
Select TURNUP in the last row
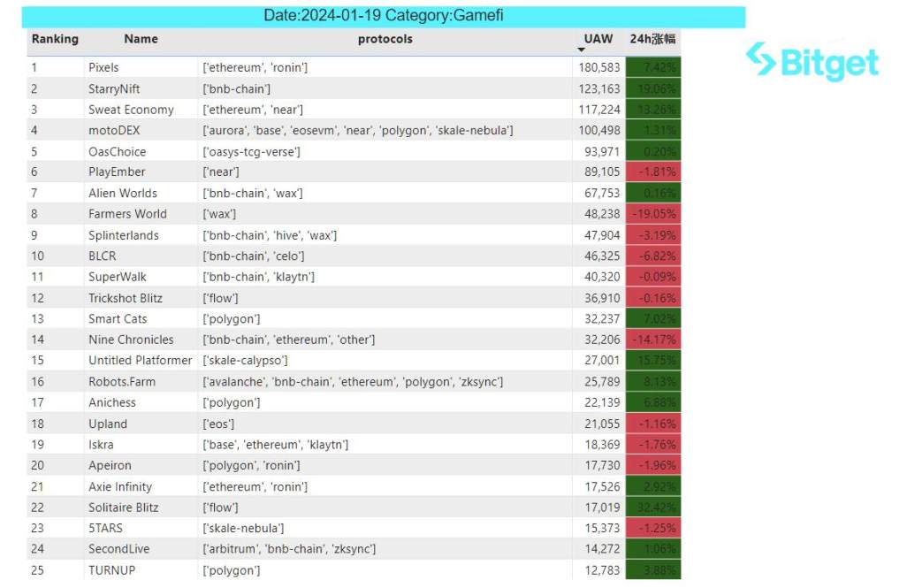[x=112, y=570]
